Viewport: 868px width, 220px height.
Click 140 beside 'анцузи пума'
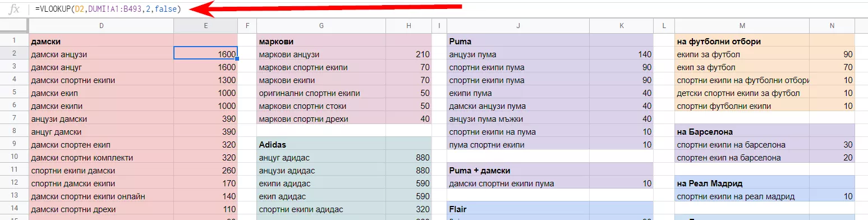pyautogui.click(x=621, y=54)
